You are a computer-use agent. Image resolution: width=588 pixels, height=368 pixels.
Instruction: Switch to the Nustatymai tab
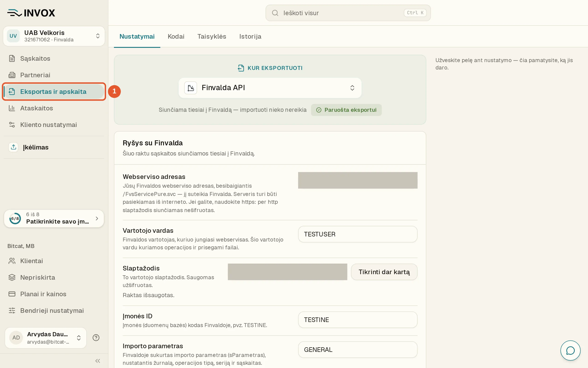(x=137, y=36)
